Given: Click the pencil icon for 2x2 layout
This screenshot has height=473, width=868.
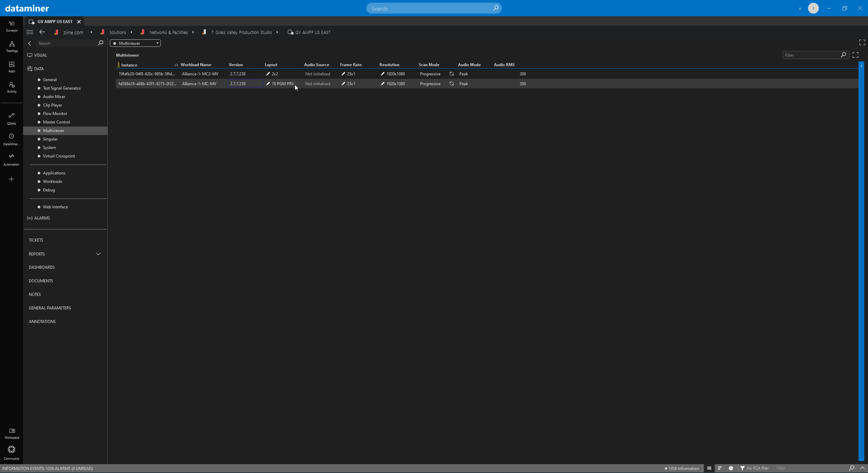Looking at the screenshot, I should point(268,74).
